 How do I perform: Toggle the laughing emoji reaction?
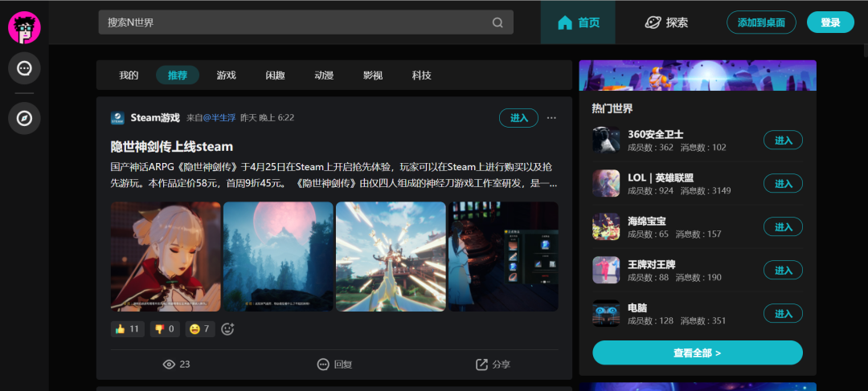coord(200,329)
